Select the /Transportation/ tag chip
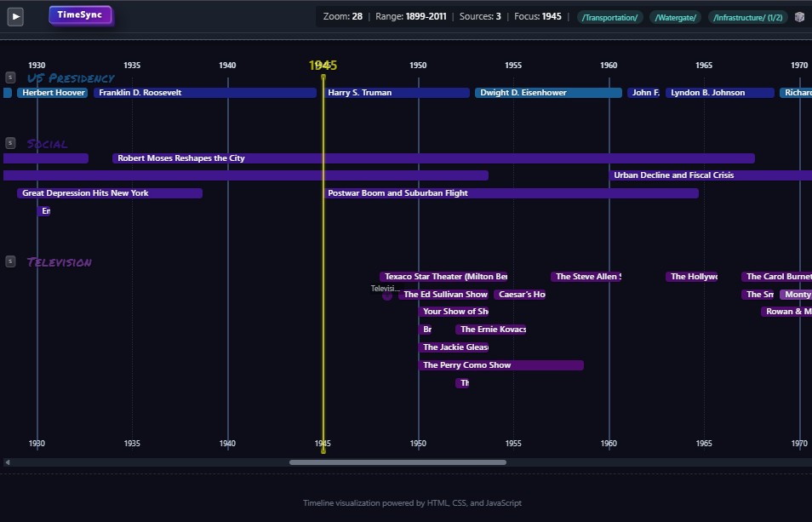The height and width of the screenshot is (522, 812). 609,18
